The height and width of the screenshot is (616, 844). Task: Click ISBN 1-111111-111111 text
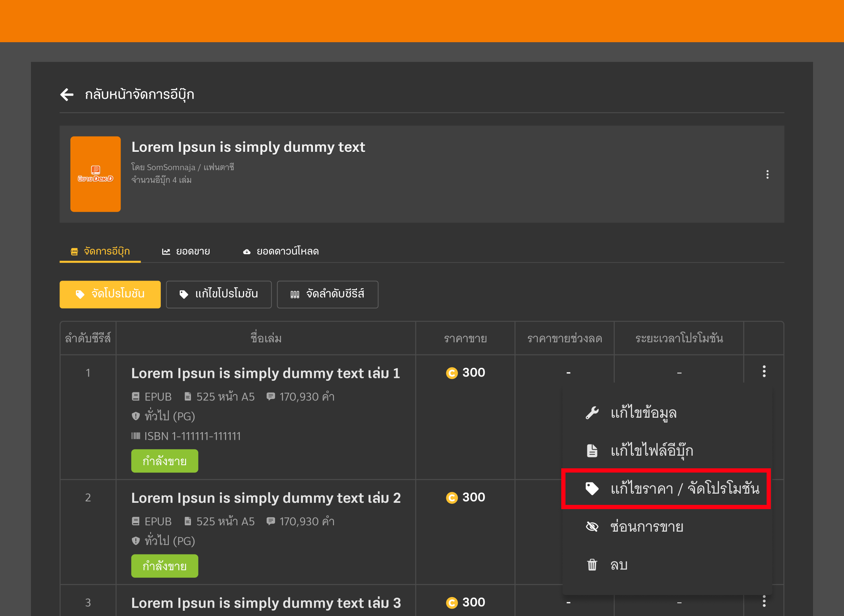(192, 436)
